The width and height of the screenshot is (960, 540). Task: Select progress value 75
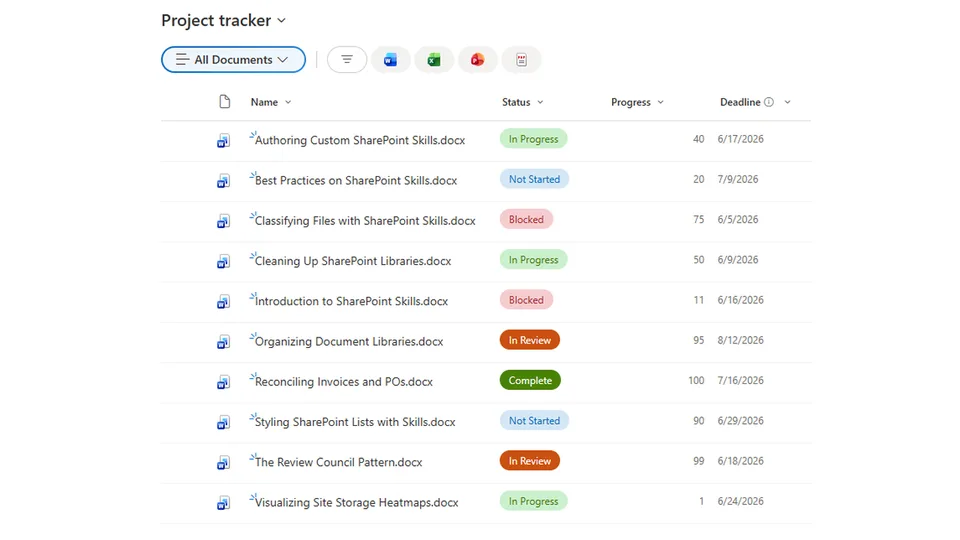(x=699, y=219)
